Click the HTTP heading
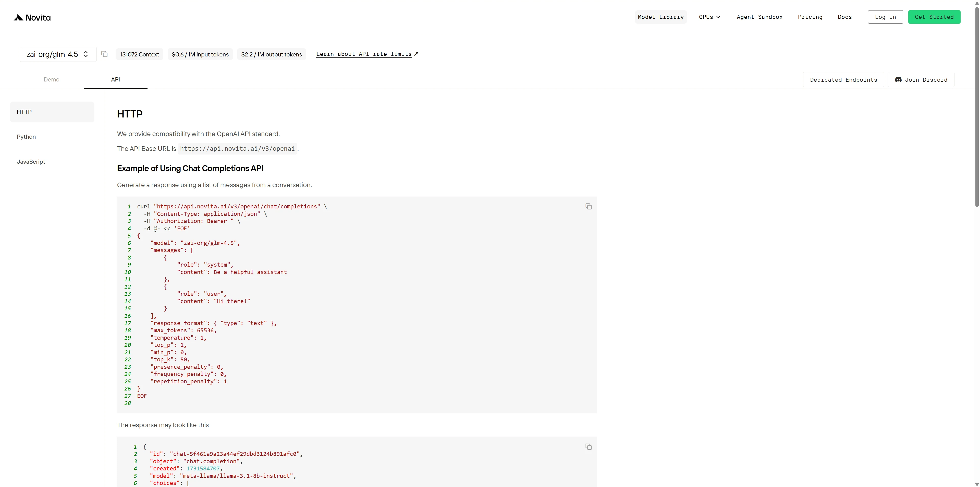 130,114
